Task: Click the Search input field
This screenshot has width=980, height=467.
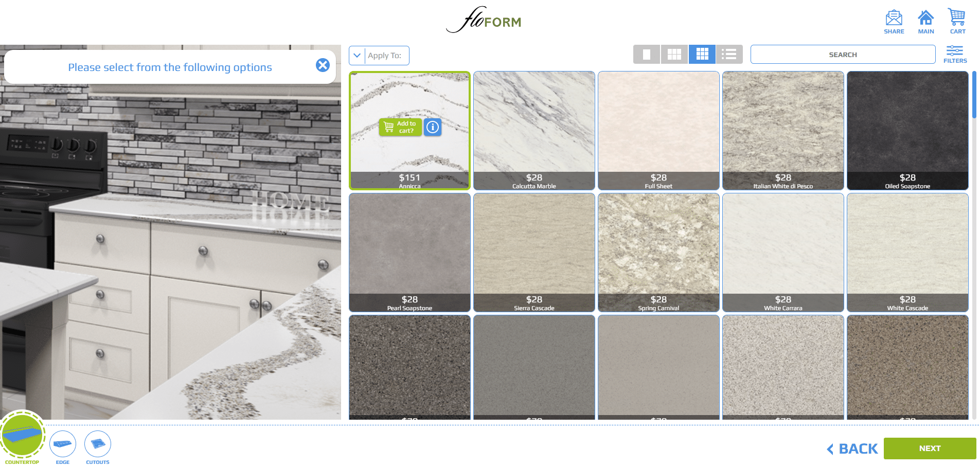Action: (843, 54)
